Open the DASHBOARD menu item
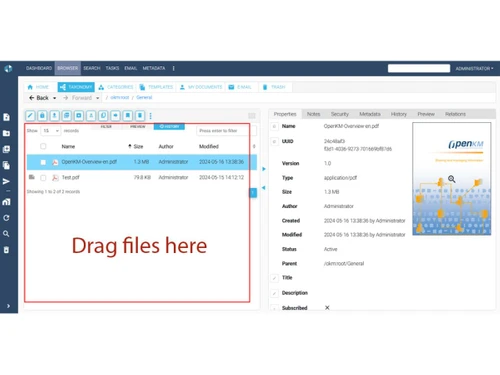The width and height of the screenshot is (500, 375). 39,68
